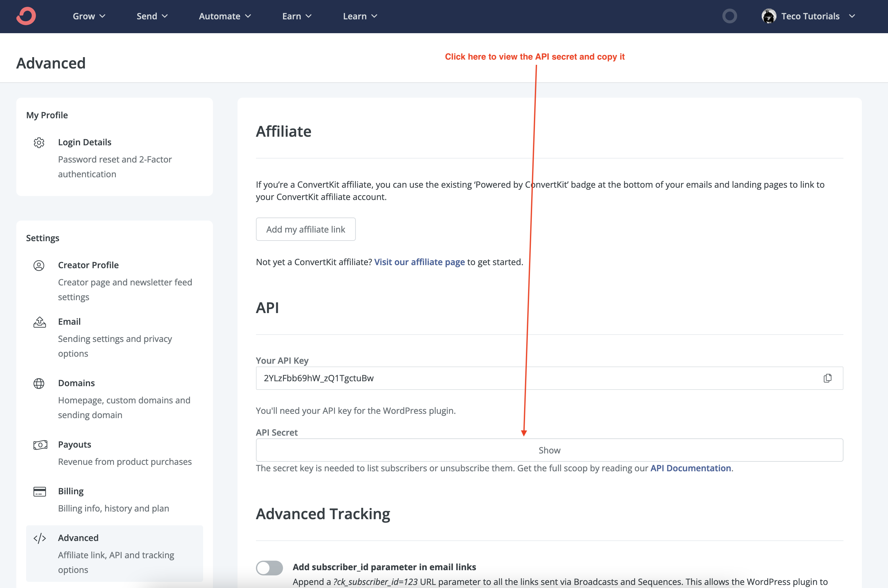The width and height of the screenshot is (888, 588).
Task: Click the ConvertKit logo icon
Action: point(26,16)
